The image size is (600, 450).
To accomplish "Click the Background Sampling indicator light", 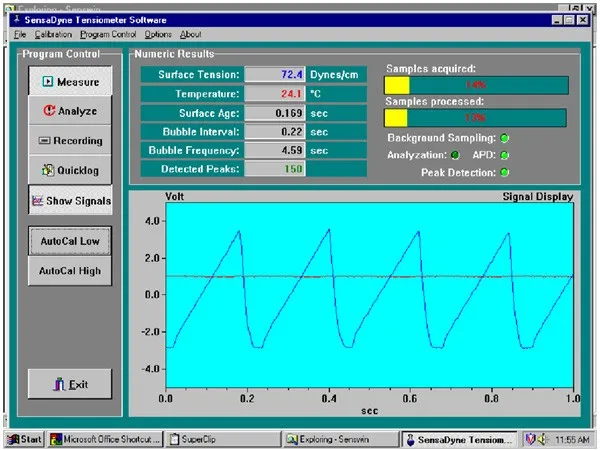I will point(504,138).
